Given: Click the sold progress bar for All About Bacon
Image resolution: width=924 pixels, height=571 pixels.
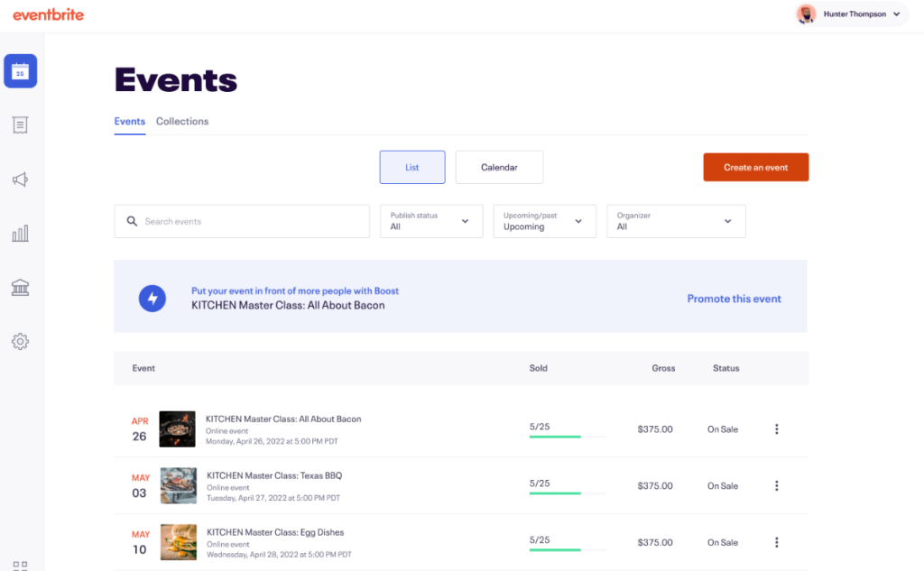Looking at the screenshot, I should [568, 437].
